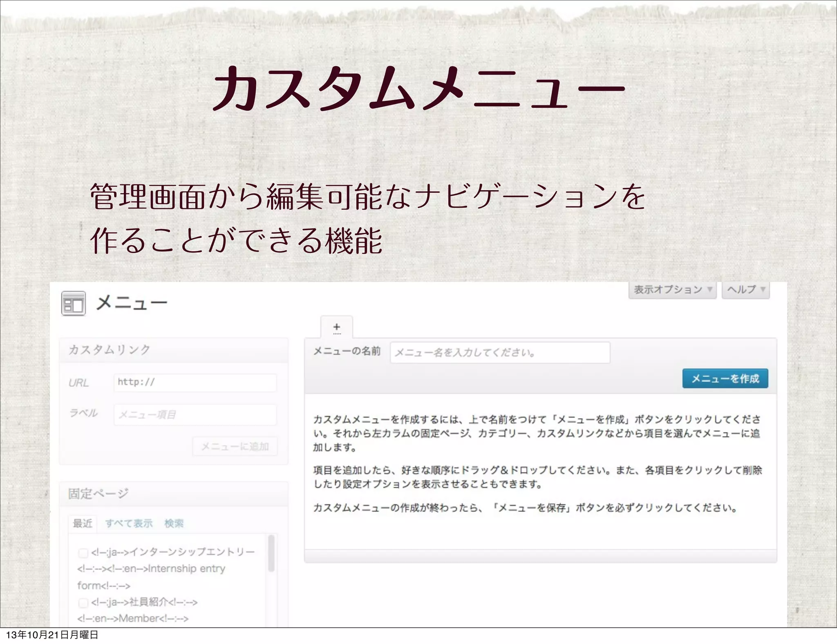Image resolution: width=837 pixels, height=644 pixels.
Task: Click the plus tab to add new menu
Action: pos(336,327)
